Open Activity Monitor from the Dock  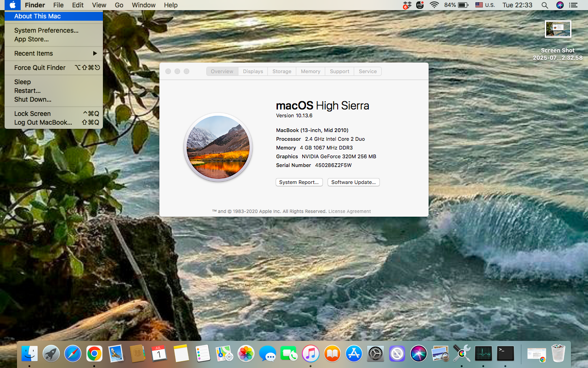(x=483, y=353)
